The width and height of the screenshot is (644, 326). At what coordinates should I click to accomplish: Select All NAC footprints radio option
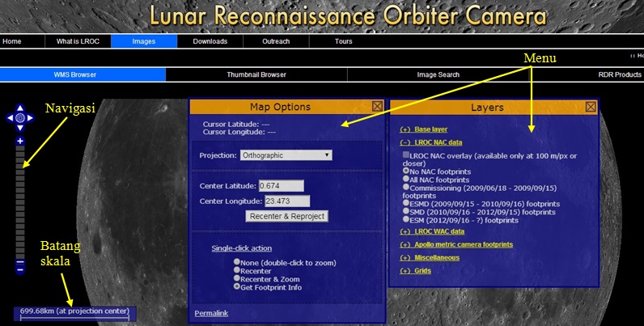point(406,179)
